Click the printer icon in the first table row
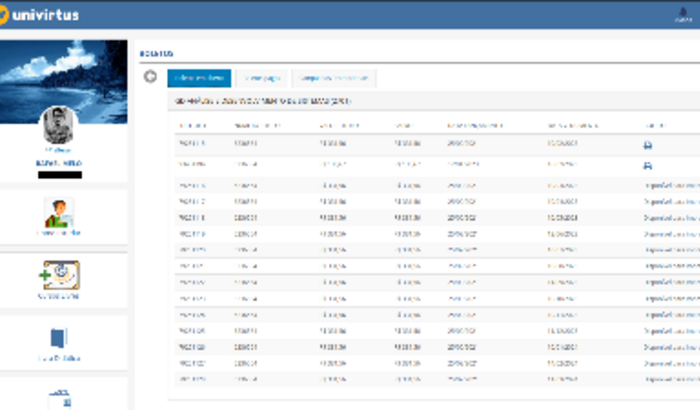700x410 pixels. point(648,145)
